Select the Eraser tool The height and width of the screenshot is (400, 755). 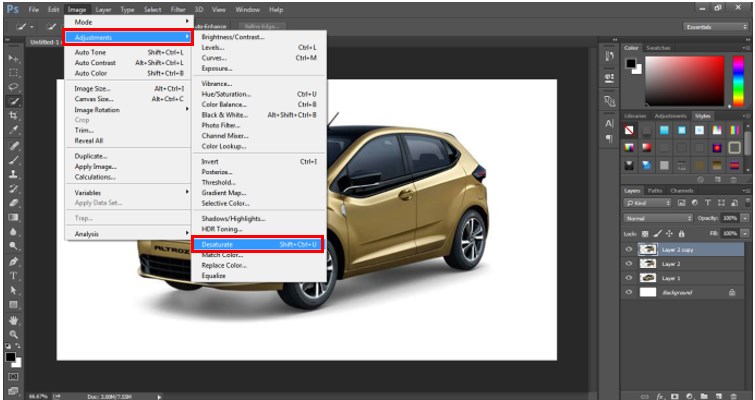[x=13, y=203]
